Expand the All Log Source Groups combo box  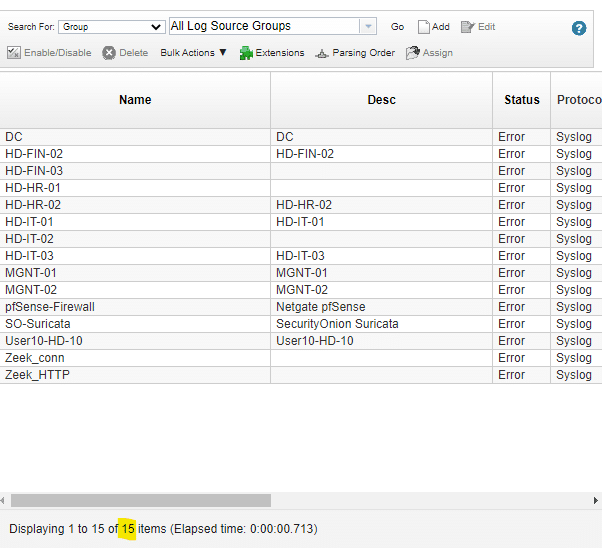(x=368, y=27)
